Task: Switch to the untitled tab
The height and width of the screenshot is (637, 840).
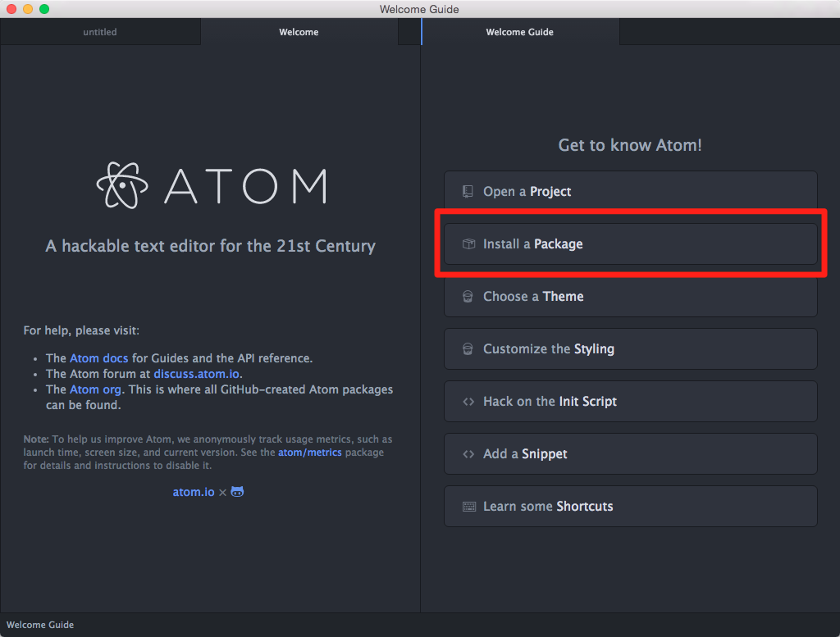Action: pos(100,32)
